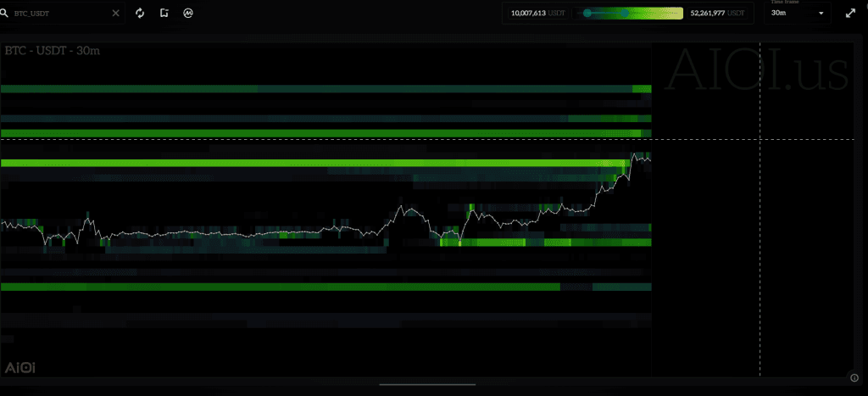Open the bookmark/save layout icon
The height and width of the screenshot is (396, 868).
pos(164,14)
